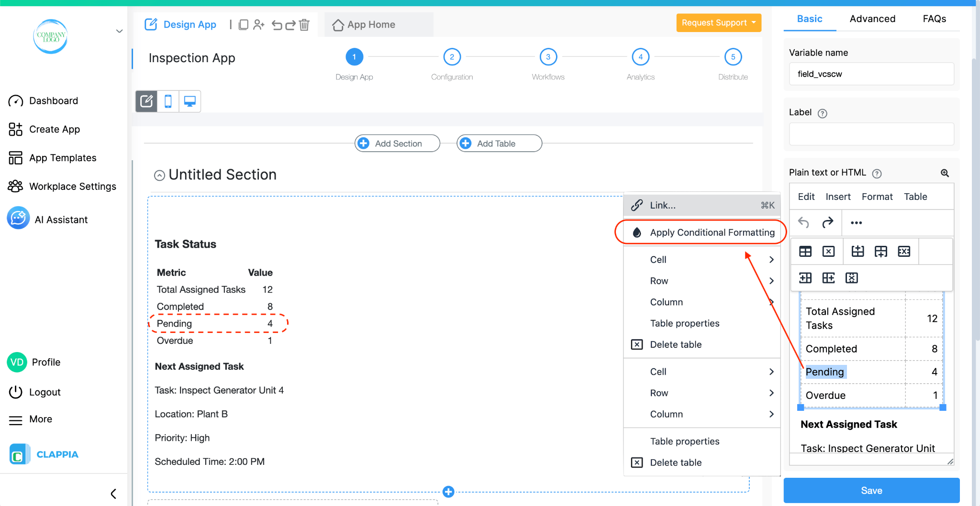Screen dimensions: 980x506
Task: Click the Delete column icon in editor toolbar
Action: 852,278
